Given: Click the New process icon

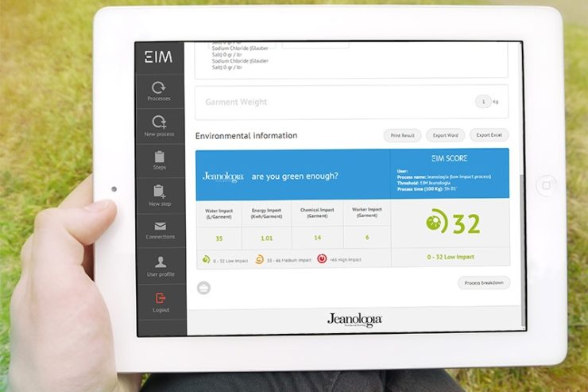Looking at the screenshot, I should (x=160, y=122).
